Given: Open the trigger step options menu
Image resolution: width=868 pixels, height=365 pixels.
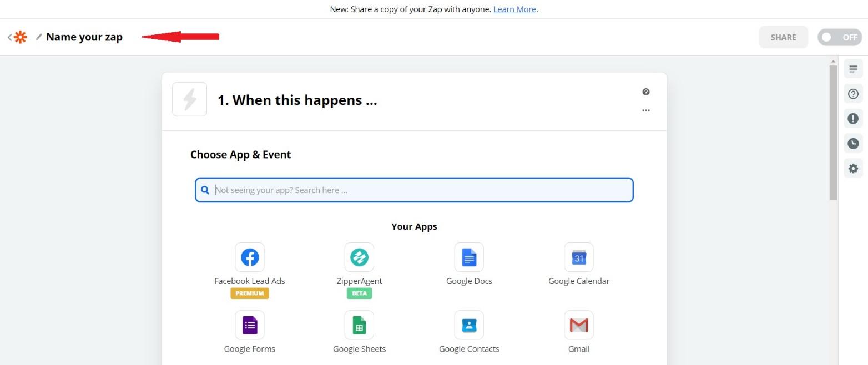Looking at the screenshot, I should point(645,110).
